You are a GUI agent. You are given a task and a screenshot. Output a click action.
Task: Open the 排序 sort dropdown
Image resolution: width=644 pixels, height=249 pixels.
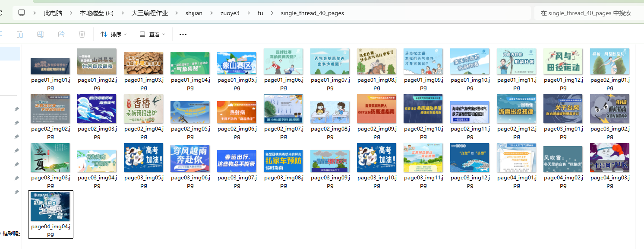pyautogui.click(x=114, y=34)
